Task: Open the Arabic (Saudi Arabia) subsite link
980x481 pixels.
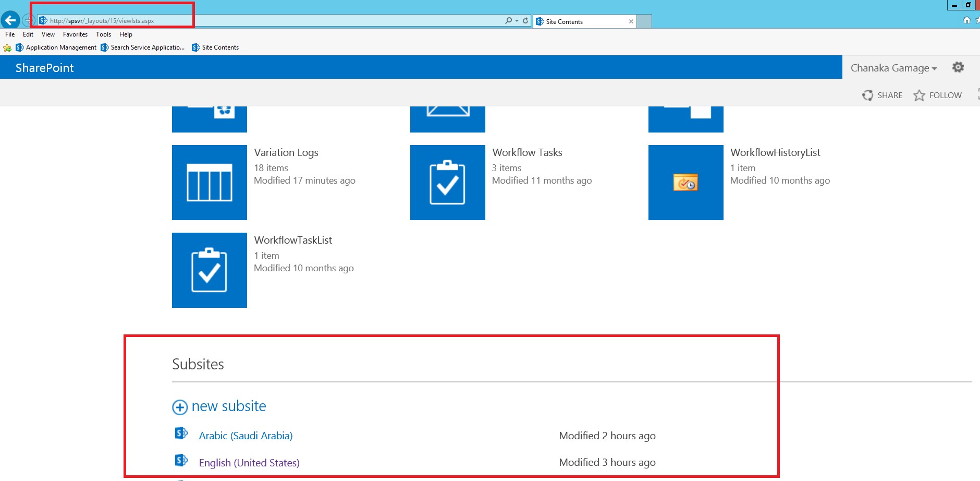Action: (x=246, y=436)
